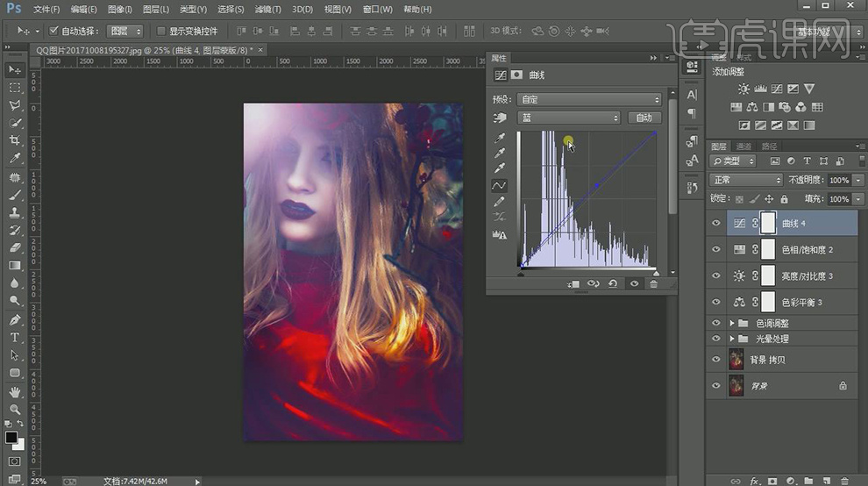
Task: Switch to the 通道 tab
Action: 743,147
